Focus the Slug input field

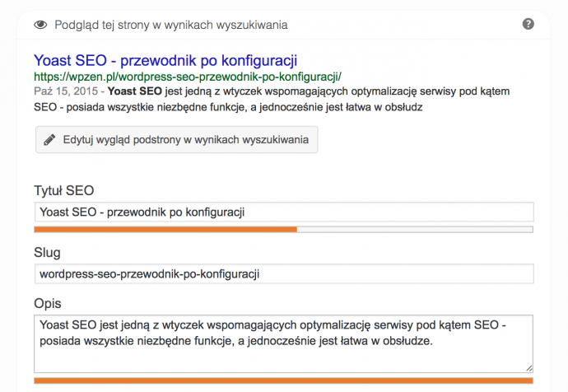click(x=284, y=274)
